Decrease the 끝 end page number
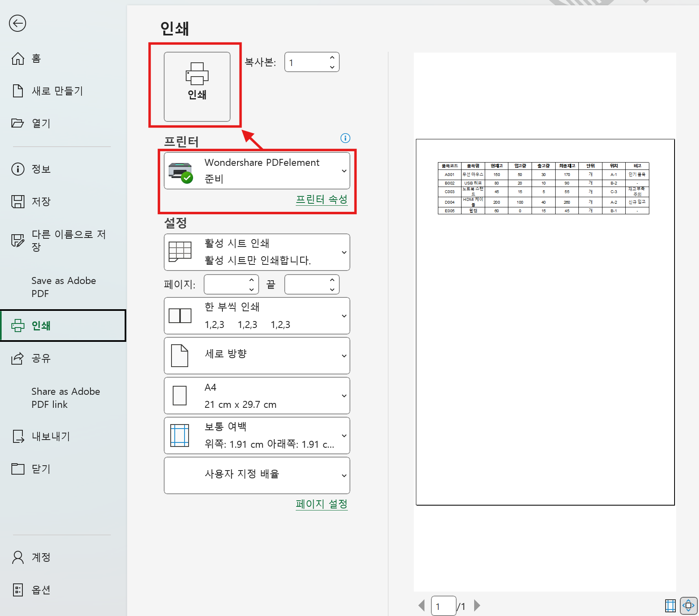The image size is (699, 616). tap(332, 289)
